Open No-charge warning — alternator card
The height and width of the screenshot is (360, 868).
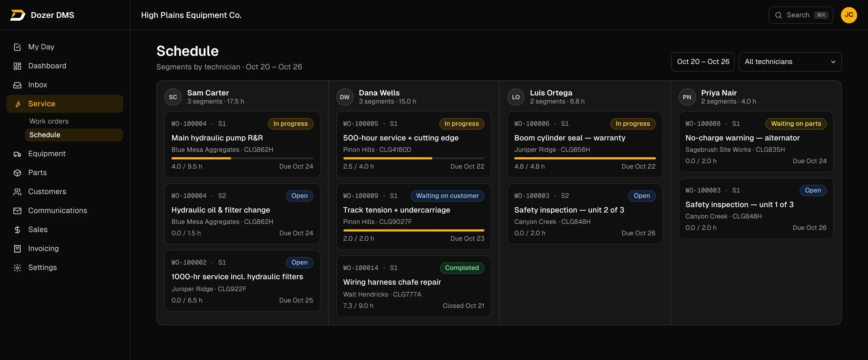click(756, 142)
